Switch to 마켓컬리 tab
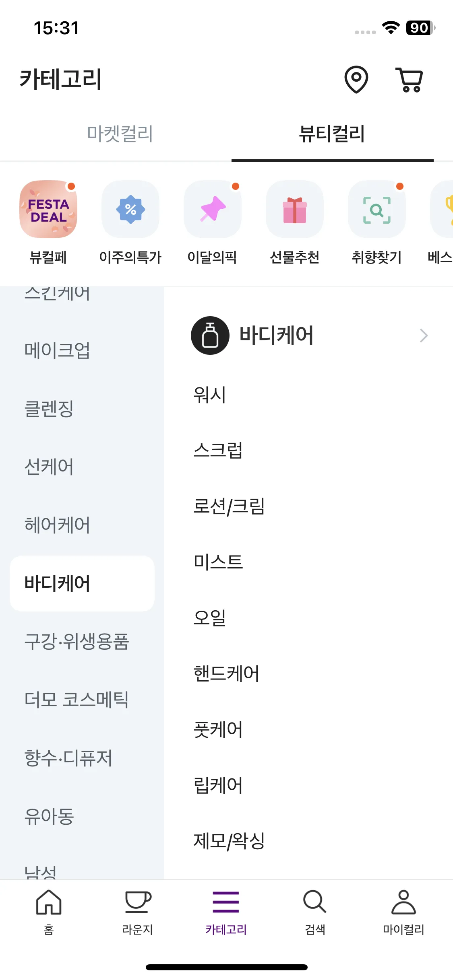 [120, 133]
